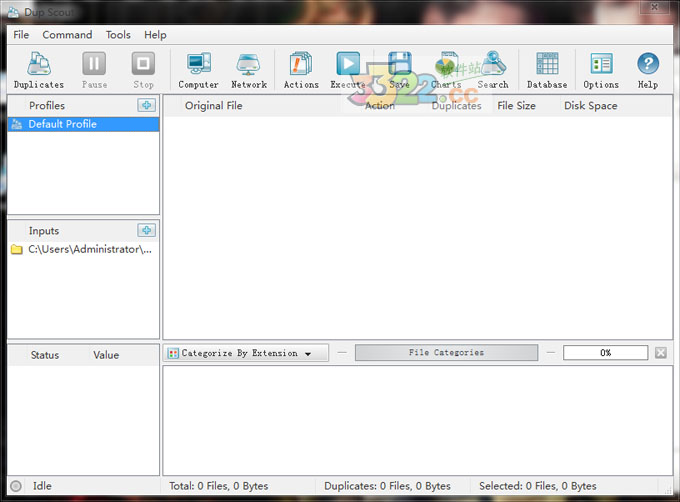The width and height of the screenshot is (680, 502).
Task: Open the File menu
Action: 21,35
